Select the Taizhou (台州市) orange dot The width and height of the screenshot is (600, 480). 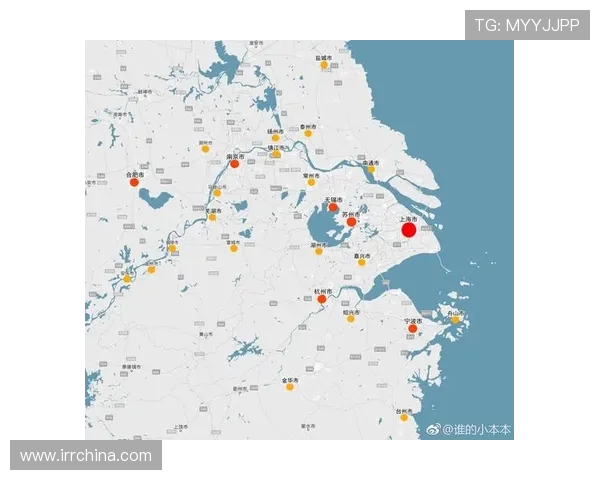pyautogui.click(x=404, y=417)
